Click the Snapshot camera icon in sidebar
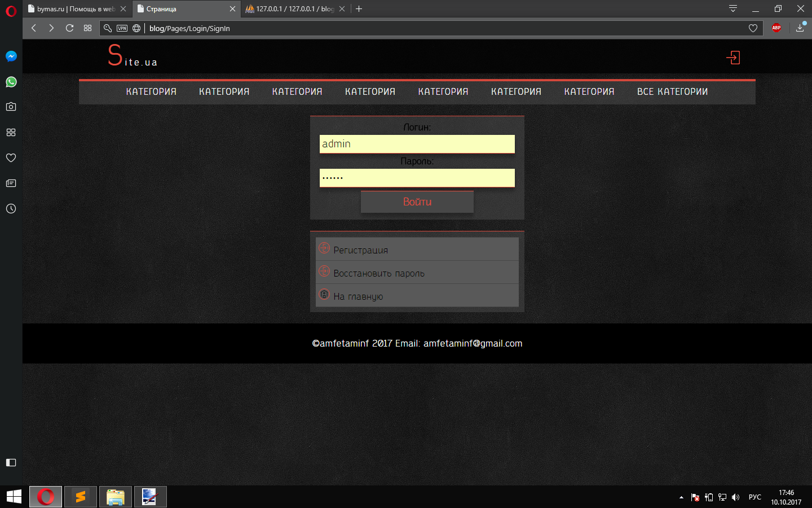Image resolution: width=812 pixels, height=508 pixels. [x=11, y=107]
